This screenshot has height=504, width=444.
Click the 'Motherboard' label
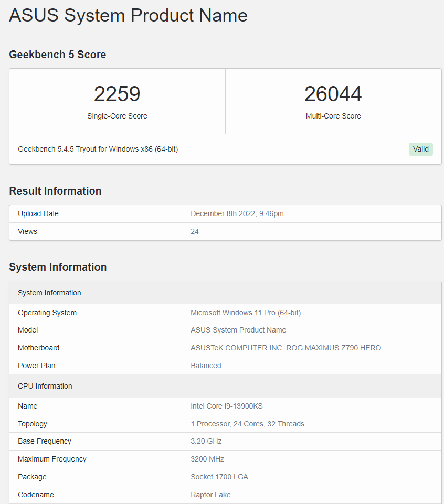[x=39, y=348]
